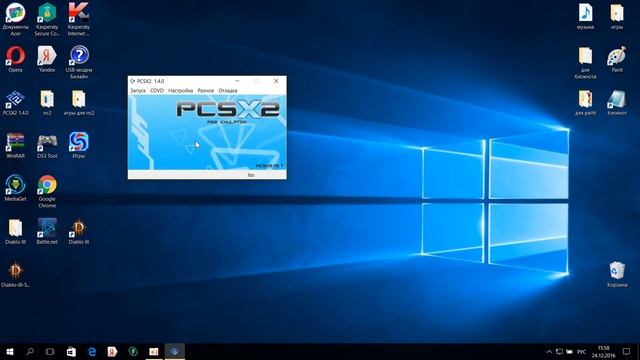Screen dimensions: 640x360
Task: Open the Разное menu in PCSX2
Action: pyautogui.click(x=206, y=91)
